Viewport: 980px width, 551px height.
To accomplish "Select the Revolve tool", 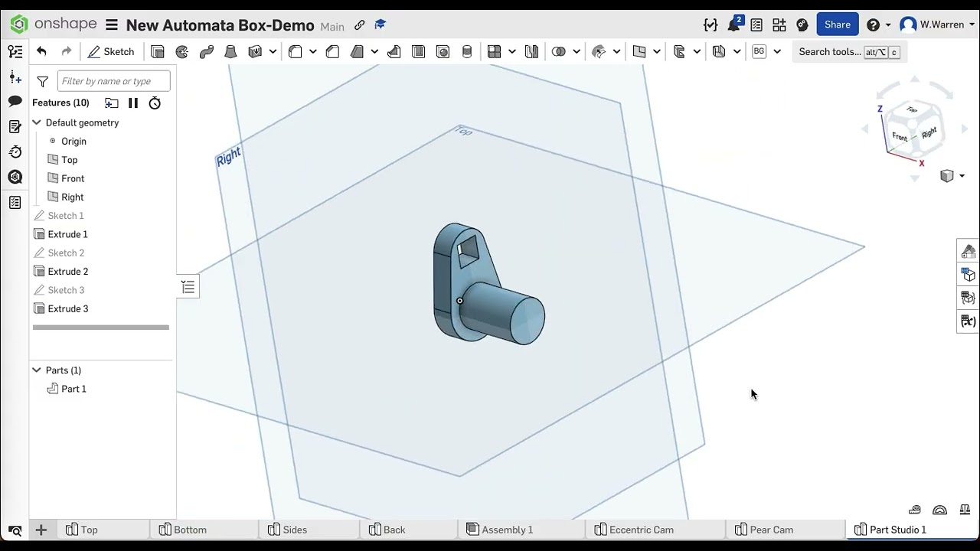I will click(182, 51).
